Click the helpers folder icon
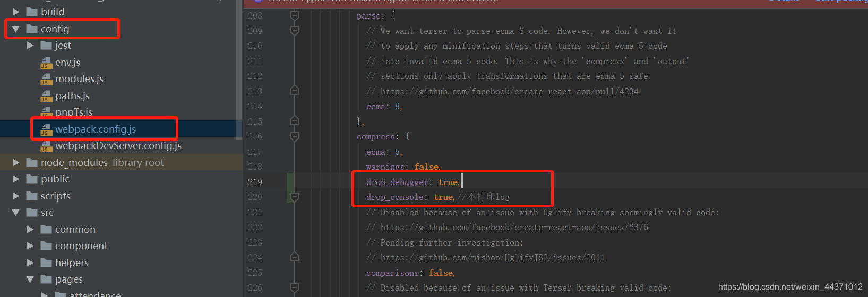868x297 pixels. (x=46, y=263)
